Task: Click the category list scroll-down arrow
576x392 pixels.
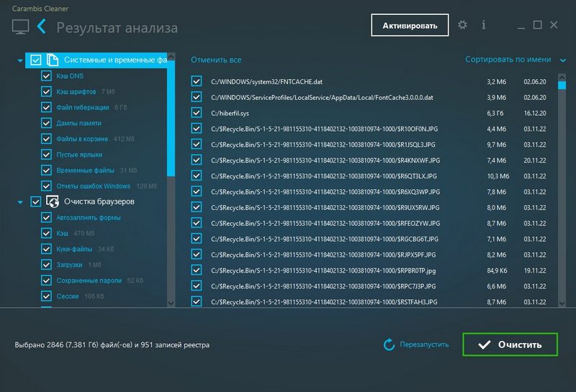Action: 171,303
